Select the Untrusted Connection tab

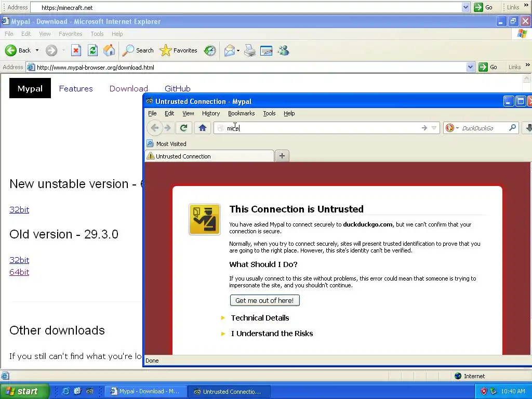click(209, 156)
